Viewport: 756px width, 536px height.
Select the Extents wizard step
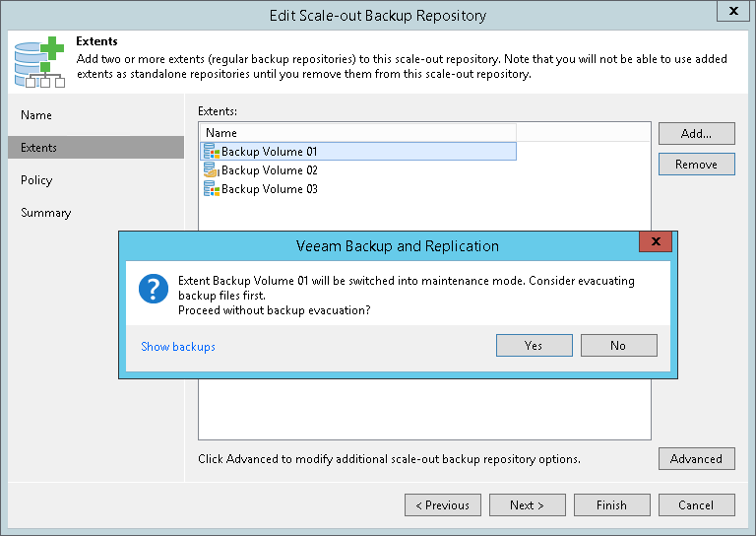(x=39, y=148)
